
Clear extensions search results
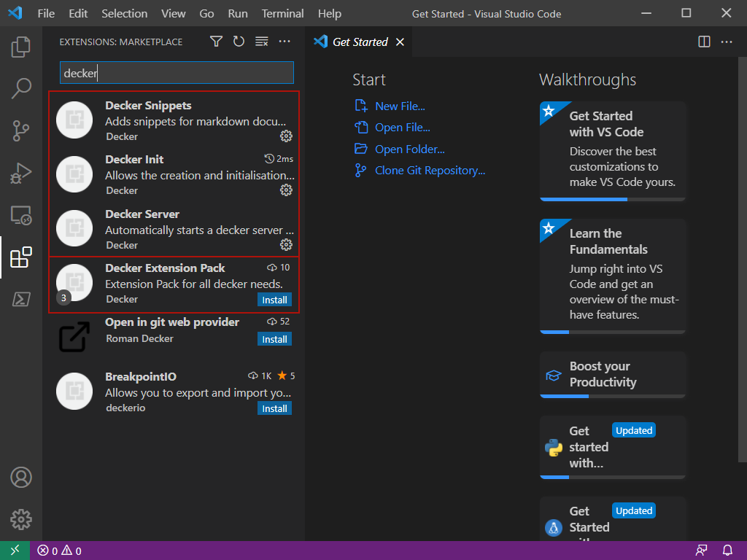pyautogui.click(x=262, y=42)
